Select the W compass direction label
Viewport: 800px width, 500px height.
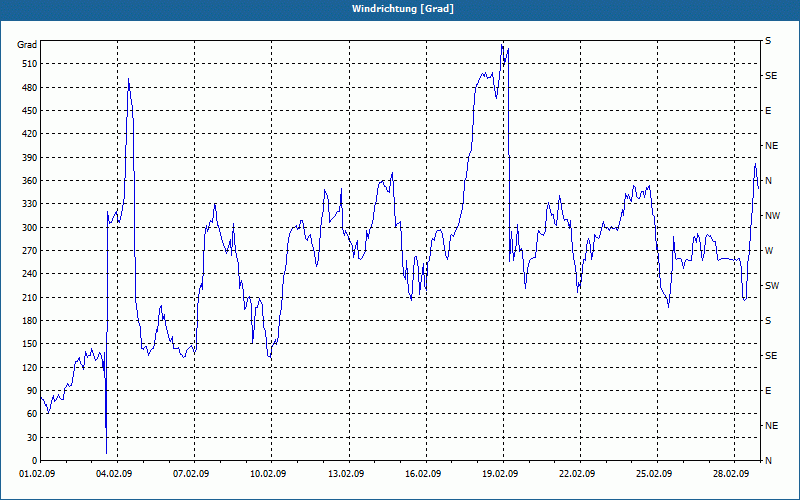pyautogui.click(x=769, y=251)
